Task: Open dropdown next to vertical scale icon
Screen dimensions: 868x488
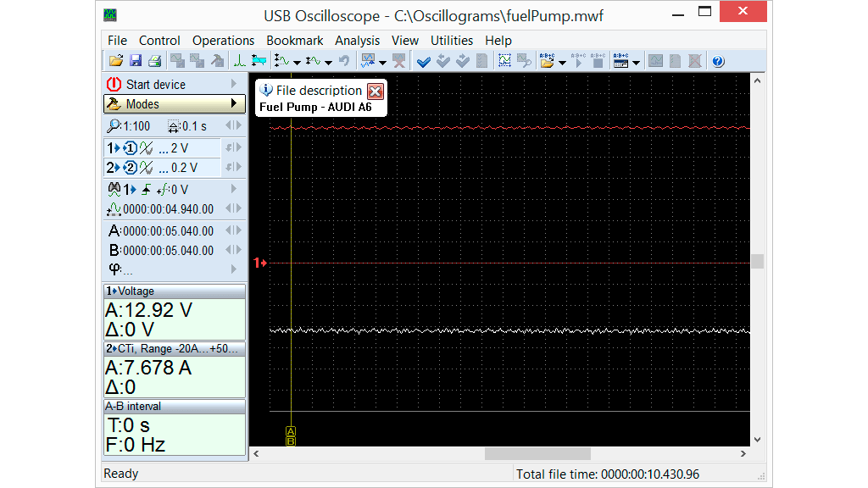Action: pos(297,63)
